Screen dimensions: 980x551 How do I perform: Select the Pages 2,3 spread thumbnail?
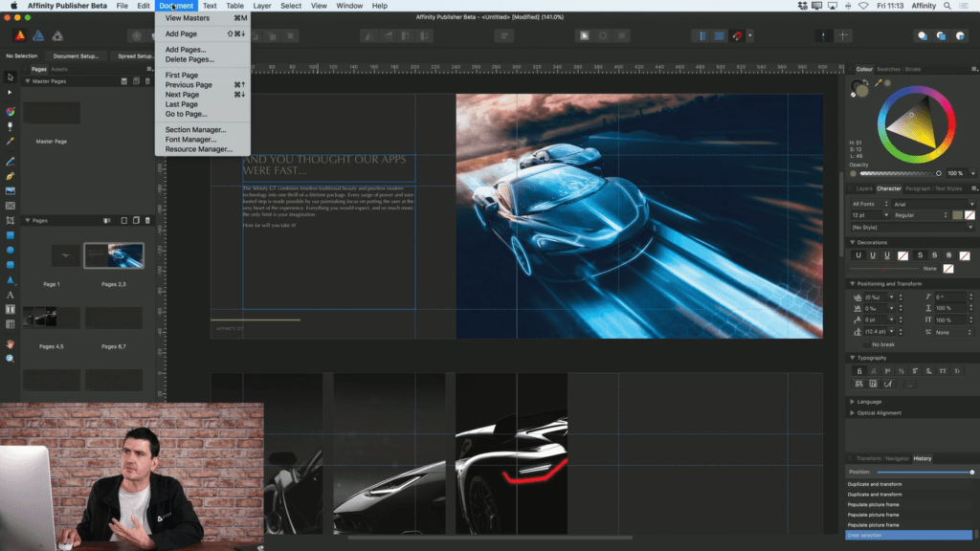pos(114,255)
